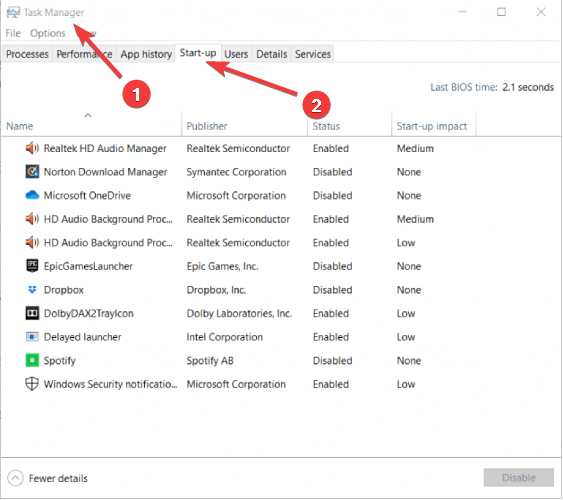The width and height of the screenshot is (563, 500).
Task: Click Spotify AB publisher cell
Action: 210,360
